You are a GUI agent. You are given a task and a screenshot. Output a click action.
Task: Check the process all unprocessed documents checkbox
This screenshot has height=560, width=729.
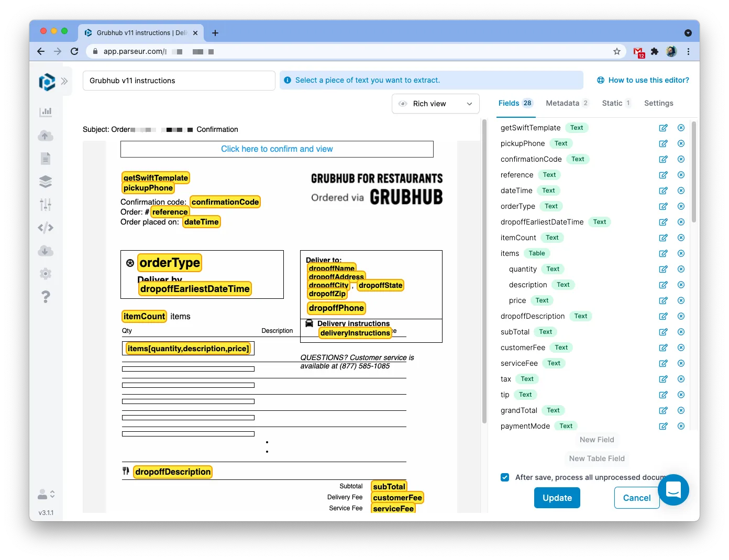(x=505, y=477)
